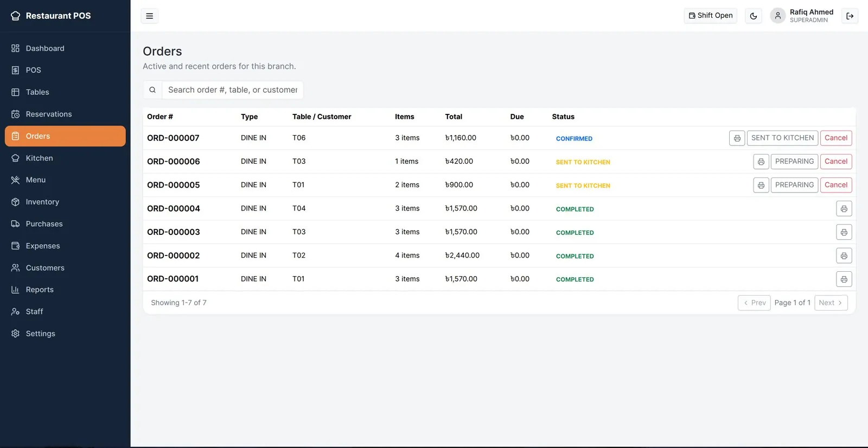Click order number ORD-000004
This screenshot has height=448, width=868.
[x=174, y=208]
